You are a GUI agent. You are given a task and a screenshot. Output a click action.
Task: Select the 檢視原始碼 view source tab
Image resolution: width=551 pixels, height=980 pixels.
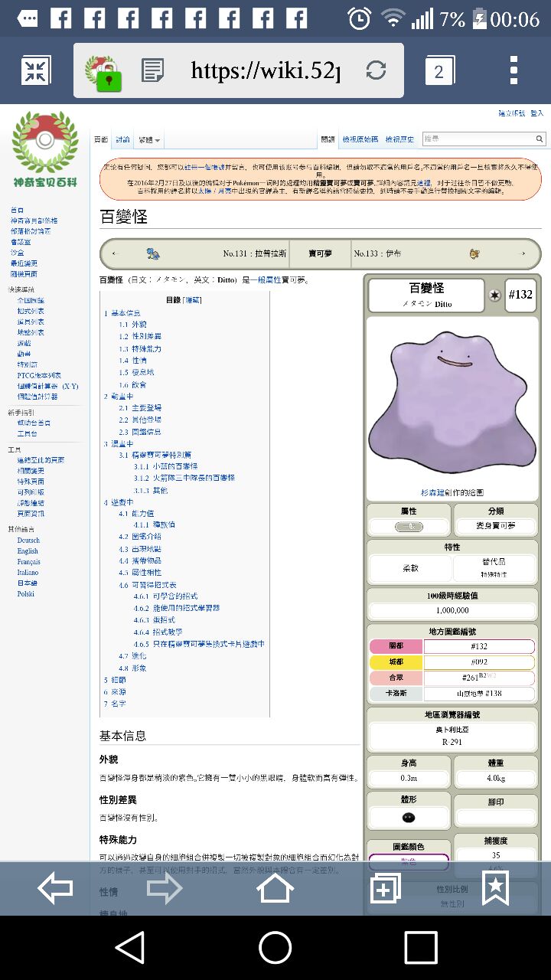pyautogui.click(x=360, y=139)
